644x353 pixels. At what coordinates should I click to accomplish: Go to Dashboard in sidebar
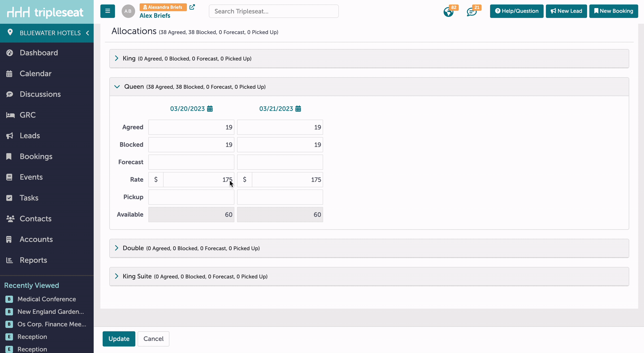click(x=39, y=53)
